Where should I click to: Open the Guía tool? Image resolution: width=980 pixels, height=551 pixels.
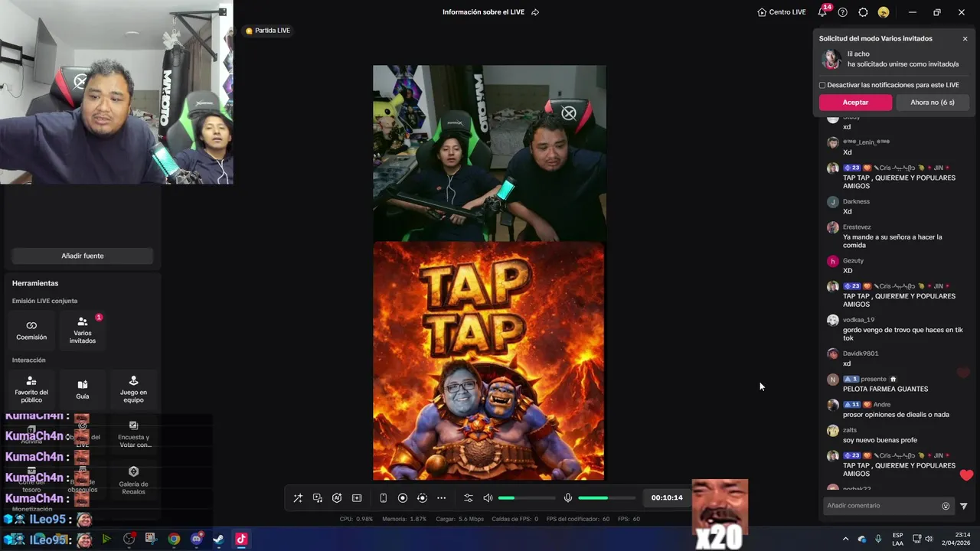(83, 390)
